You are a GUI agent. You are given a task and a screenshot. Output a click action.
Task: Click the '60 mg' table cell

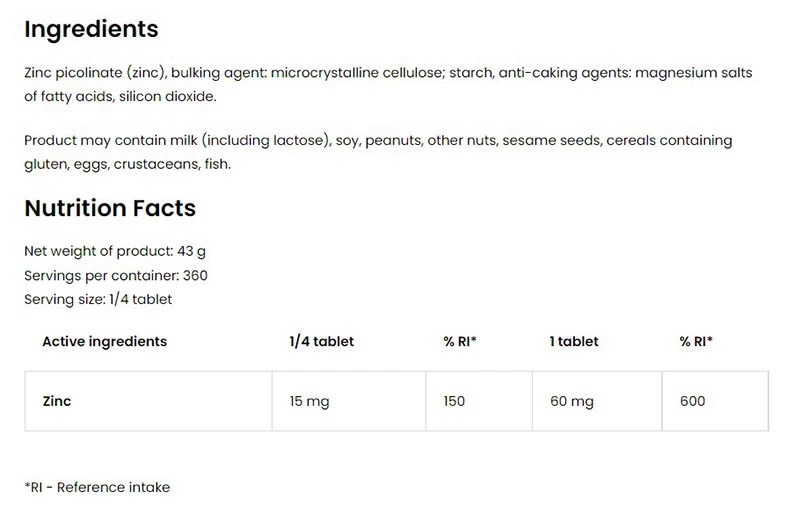pyautogui.click(x=571, y=401)
